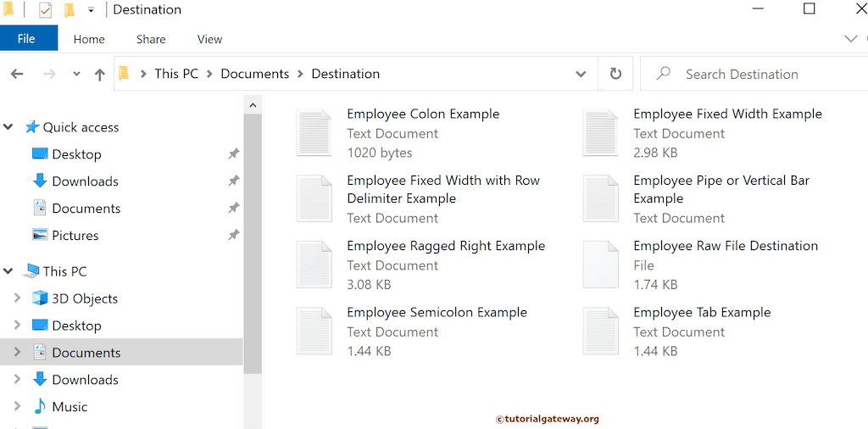Expand the ribbon with the chevron
This screenshot has height=429, width=868.
[x=850, y=39]
